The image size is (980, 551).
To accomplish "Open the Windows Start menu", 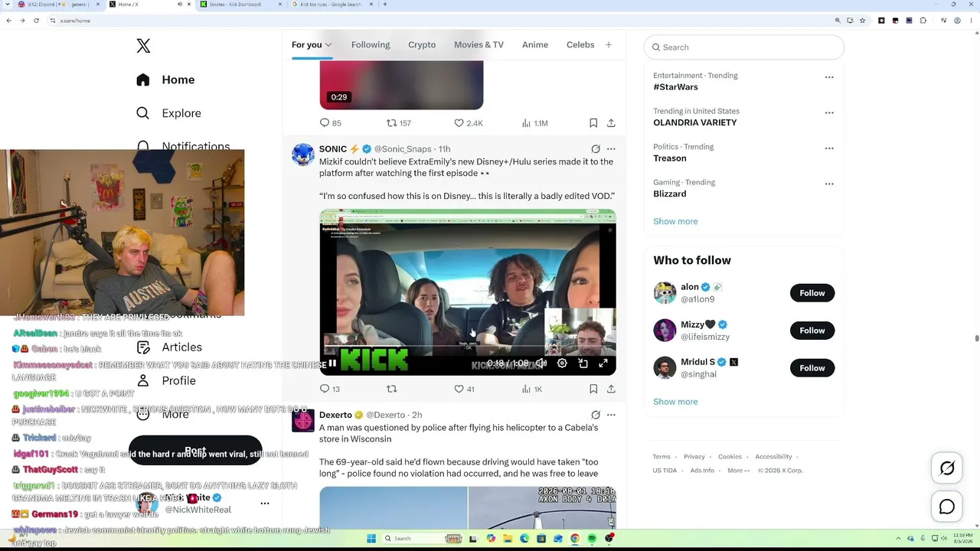I will coord(371,539).
